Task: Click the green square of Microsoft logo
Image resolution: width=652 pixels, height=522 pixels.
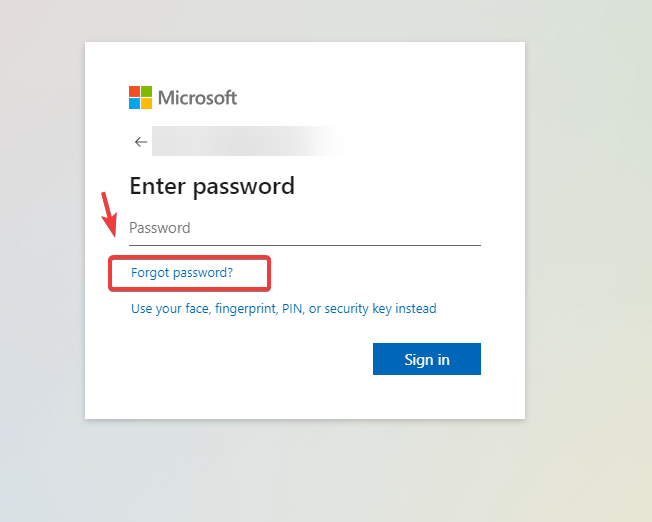Action: point(146,91)
